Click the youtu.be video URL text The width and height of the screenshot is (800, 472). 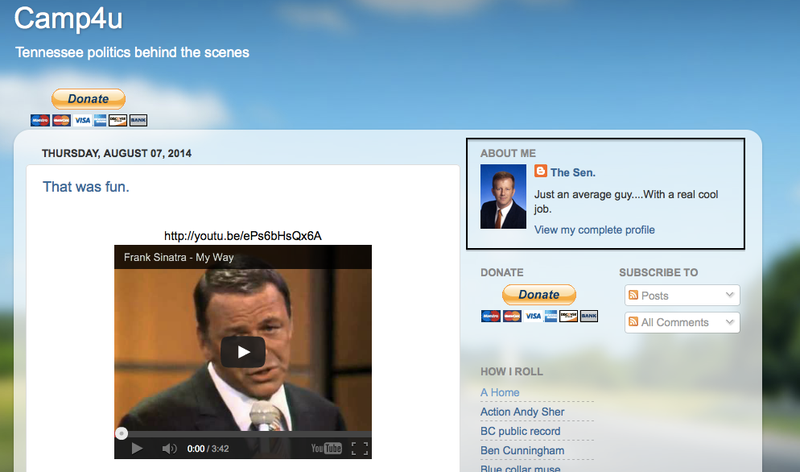click(x=243, y=236)
